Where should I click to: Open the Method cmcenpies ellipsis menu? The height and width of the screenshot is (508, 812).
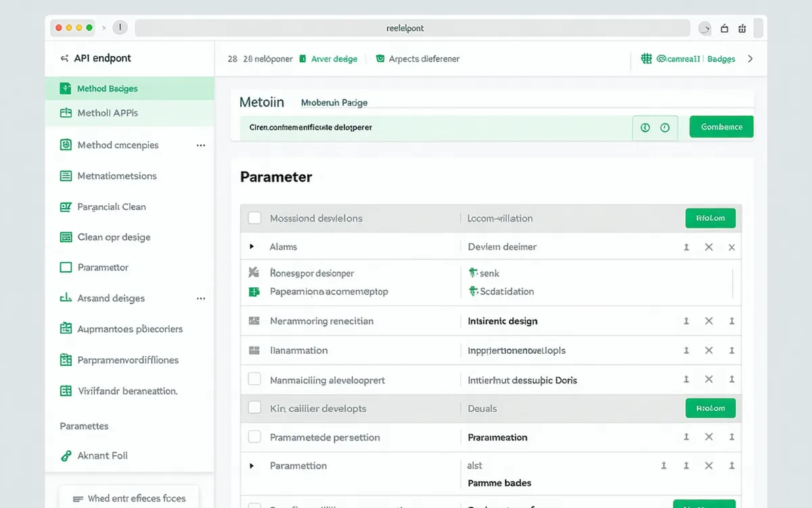(x=201, y=145)
